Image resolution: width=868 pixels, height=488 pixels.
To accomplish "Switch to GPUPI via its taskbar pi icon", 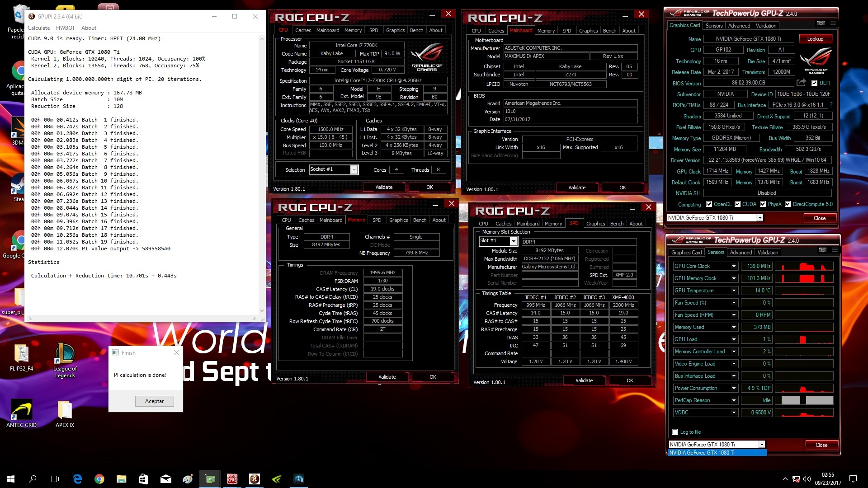I will tap(255, 479).
